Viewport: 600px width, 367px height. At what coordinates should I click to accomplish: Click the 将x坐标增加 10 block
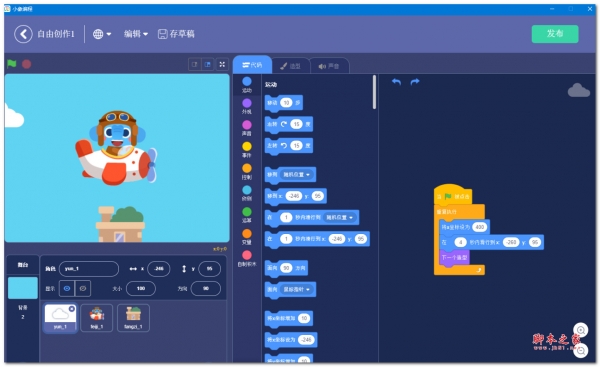289,319
